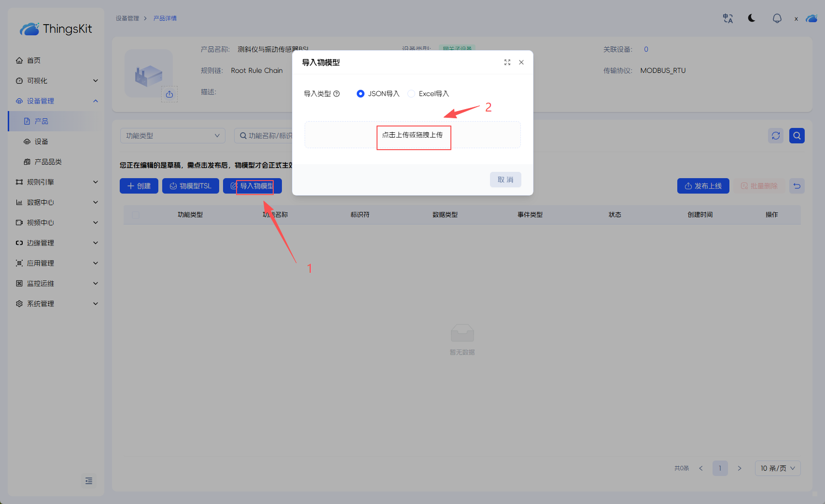Click the blue search icon button
This screenshot has width=825, height=504.
coord(797,136)
